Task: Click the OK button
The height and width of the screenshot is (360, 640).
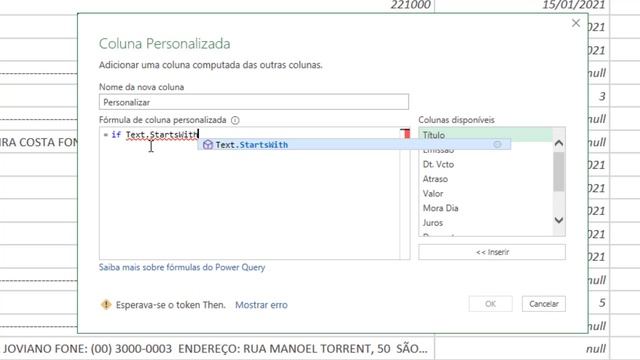Action: (x=490, y=304)
